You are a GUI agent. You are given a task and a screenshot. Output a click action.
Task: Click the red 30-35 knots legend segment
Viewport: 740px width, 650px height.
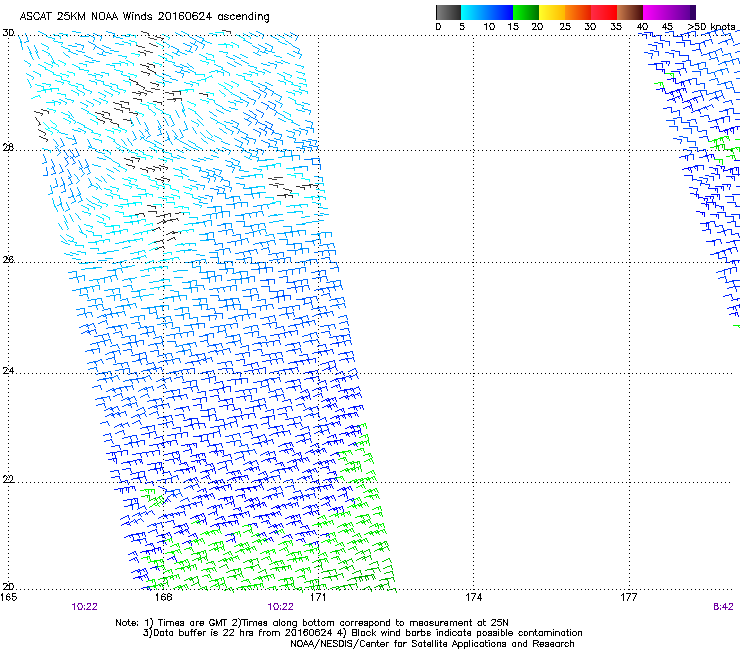604,12
